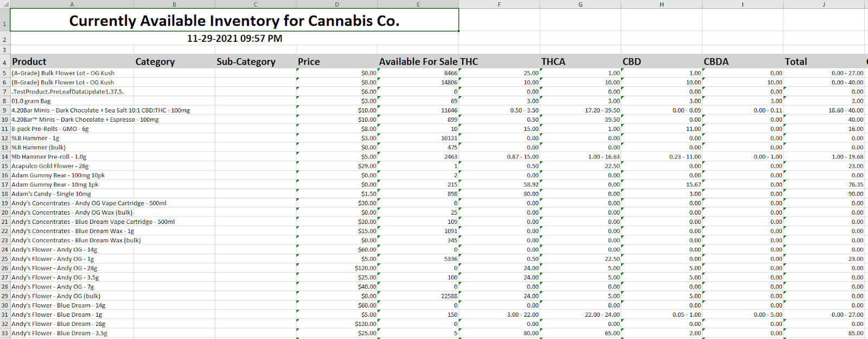Click the 'Sub-Category' header cell
The width and height of the screenshot is (868, 339).
[256, 61]
